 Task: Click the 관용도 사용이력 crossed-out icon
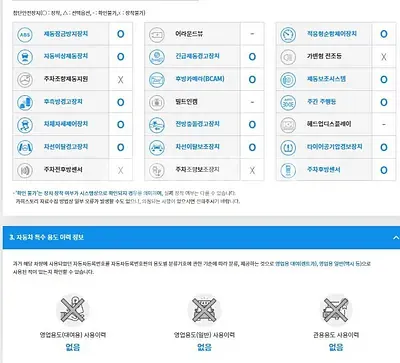(x=336, y=310)
